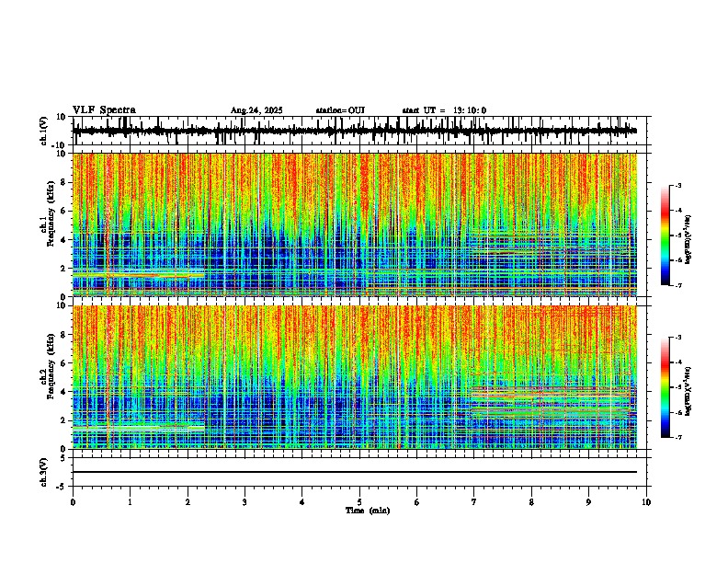Click the ch.1 "Frequency (kHz)" axis label

(x=51, y=213)
